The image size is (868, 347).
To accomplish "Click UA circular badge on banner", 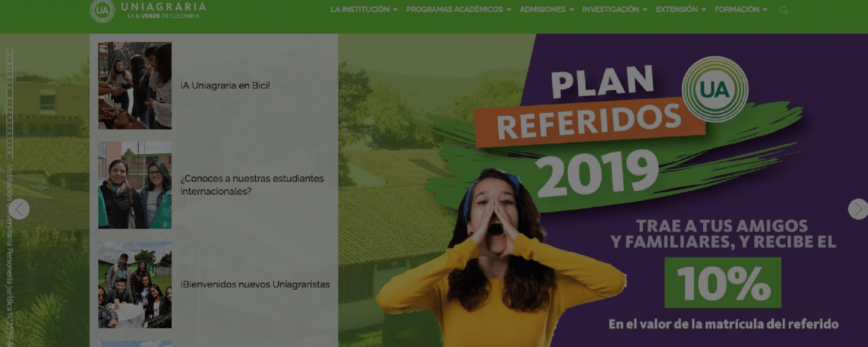I will [x=715, y=89].
